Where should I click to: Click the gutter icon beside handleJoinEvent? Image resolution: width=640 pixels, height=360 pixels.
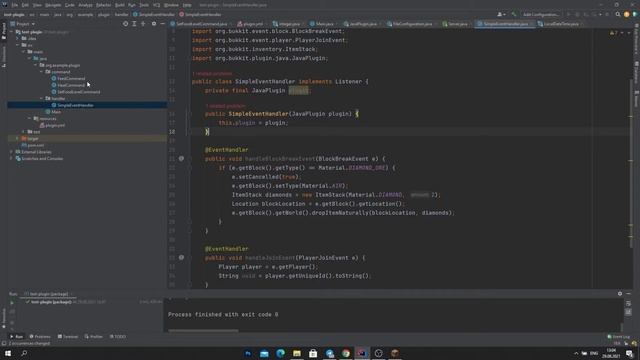click(x=181, y=258)
